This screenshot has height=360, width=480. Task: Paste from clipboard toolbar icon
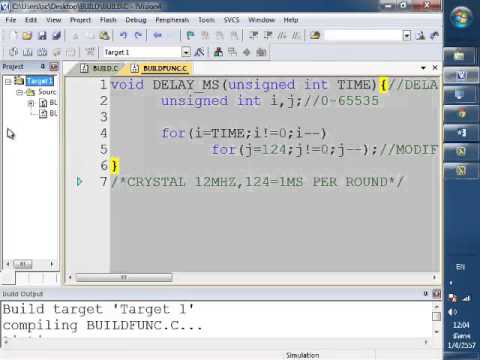[x=105, y=35]
